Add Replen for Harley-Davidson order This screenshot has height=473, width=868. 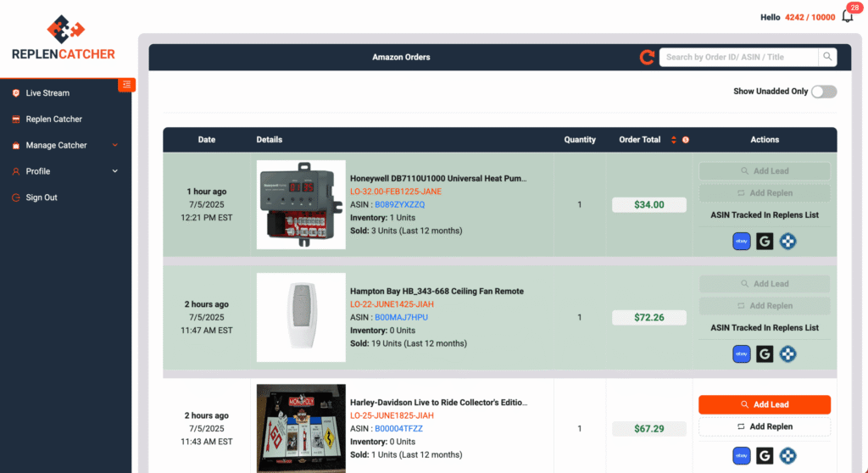[765, 426]
